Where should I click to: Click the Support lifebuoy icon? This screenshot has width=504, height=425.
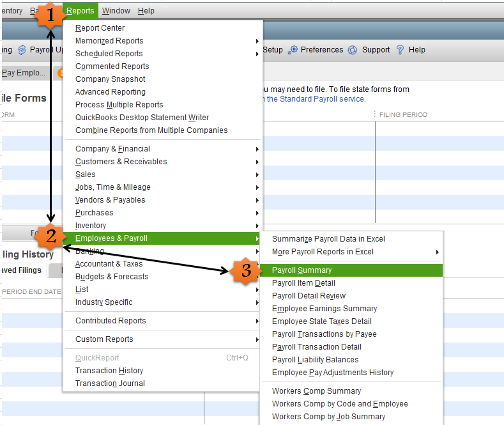click(353, 50)
